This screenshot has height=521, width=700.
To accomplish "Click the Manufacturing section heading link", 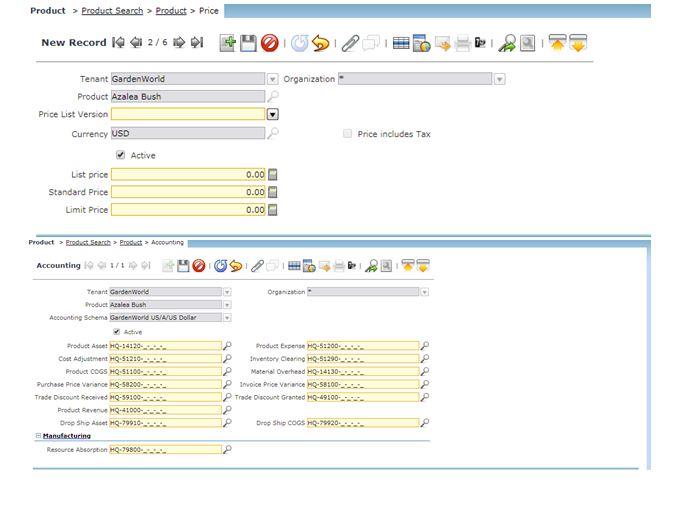I will [67, 436].
